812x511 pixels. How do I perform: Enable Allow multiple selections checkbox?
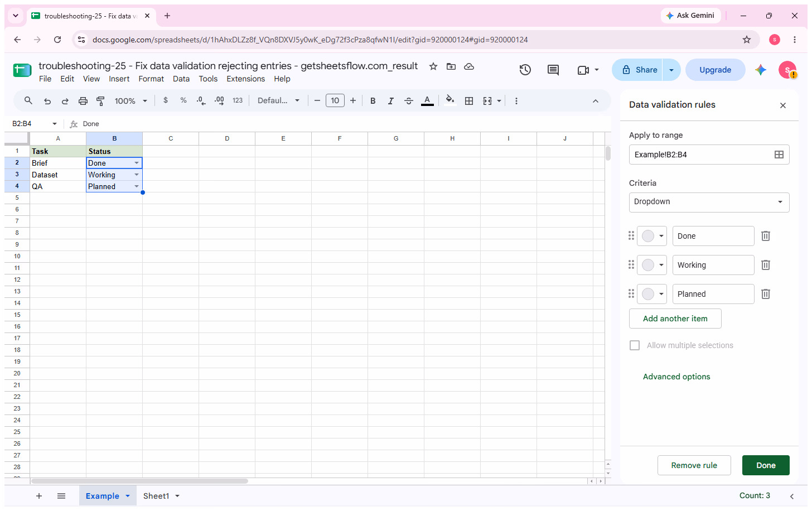pyautogui.click(x=635, y=345)
